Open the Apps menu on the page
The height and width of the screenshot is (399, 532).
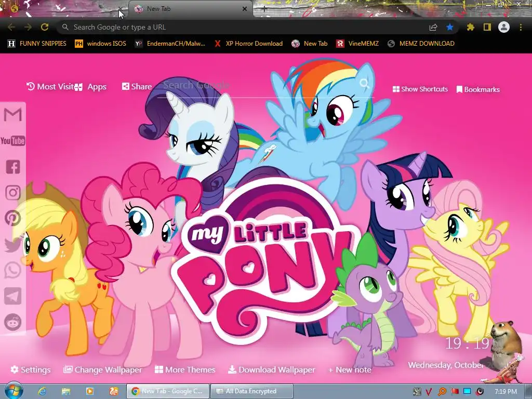(91, 87)
